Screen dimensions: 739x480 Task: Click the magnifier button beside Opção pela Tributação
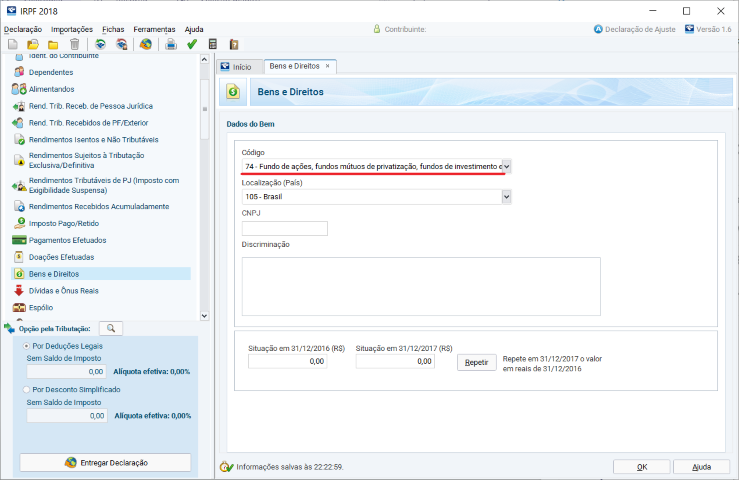coord(112,328)
